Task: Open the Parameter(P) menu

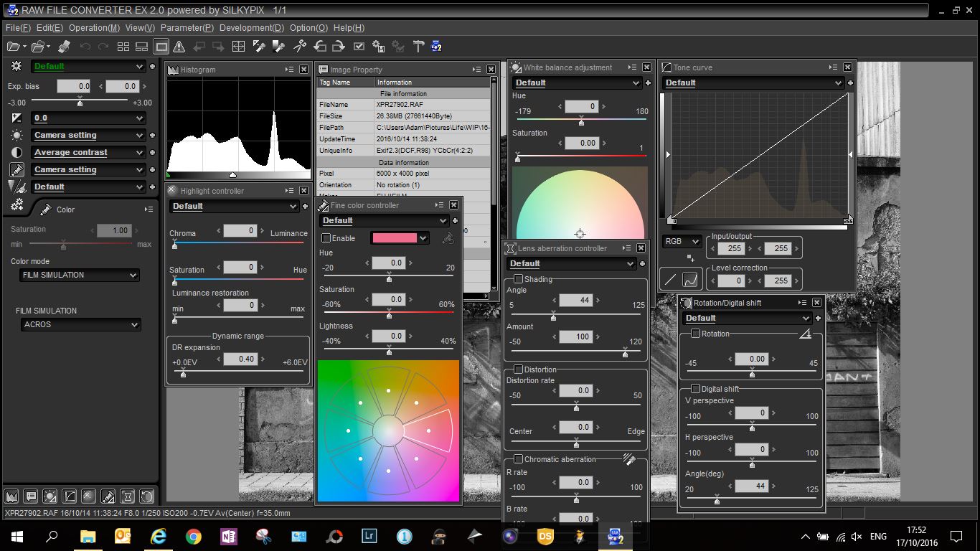Action: (x=187, y=27)
